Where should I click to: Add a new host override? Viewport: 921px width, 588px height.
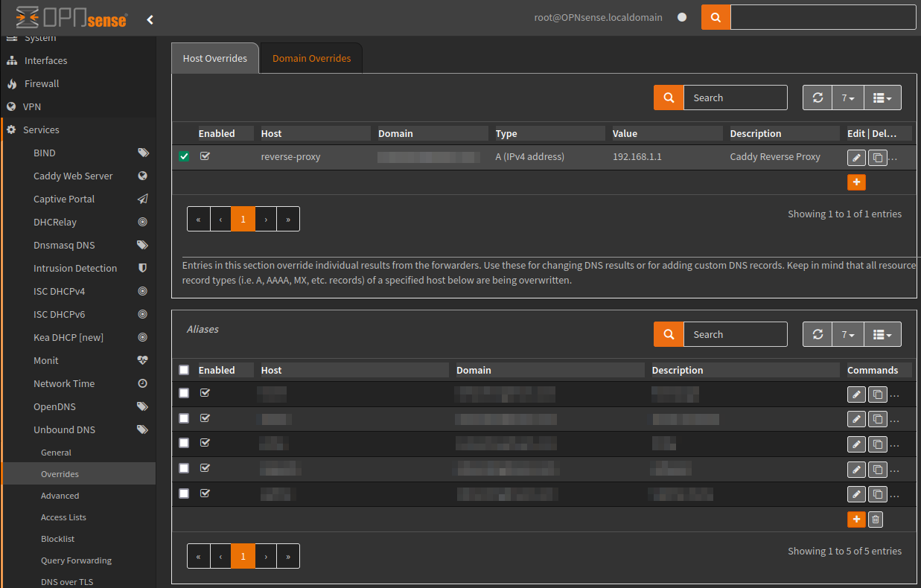[x=856, y=182]
